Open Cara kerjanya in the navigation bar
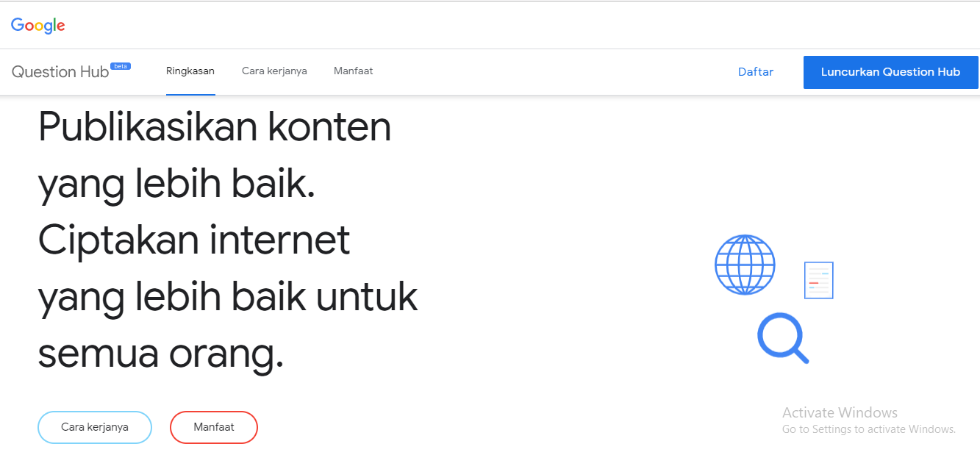Image resolution: width=980 pixels, height=455 pixels. pos(274,71)
